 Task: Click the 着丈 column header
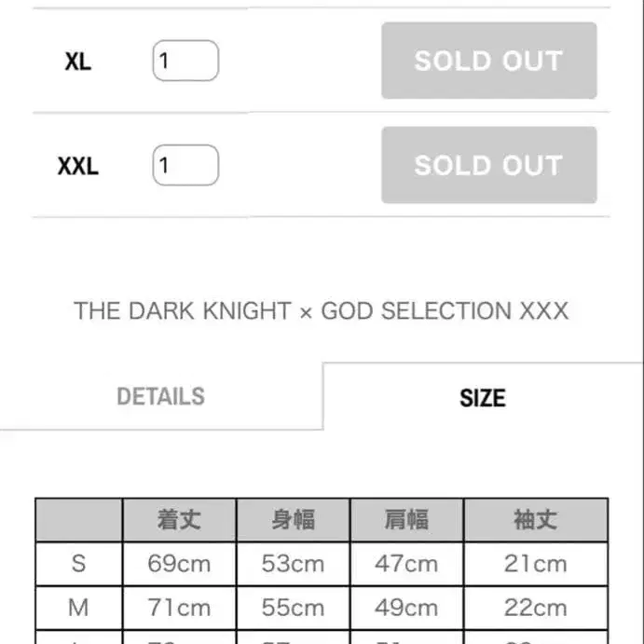179,519
